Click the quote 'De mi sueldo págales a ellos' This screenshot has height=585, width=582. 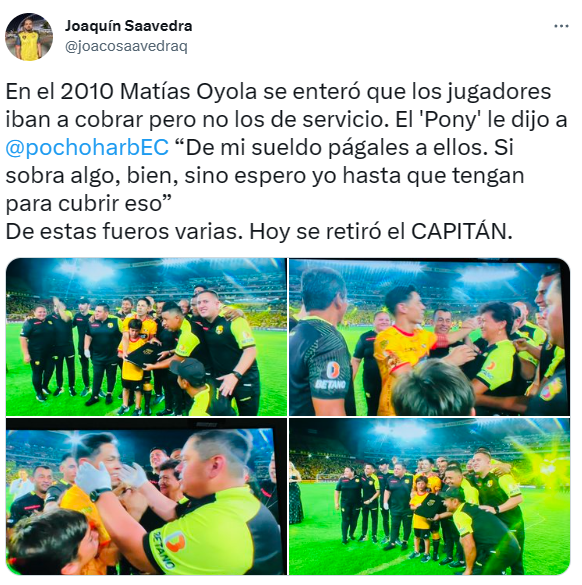[x=337, y=147]
